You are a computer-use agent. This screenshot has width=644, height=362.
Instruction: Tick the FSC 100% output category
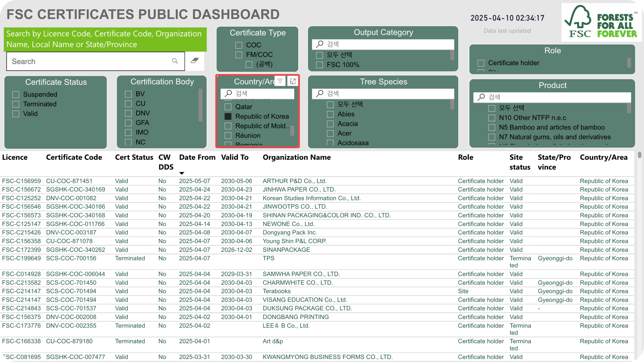tap(319, 65)
